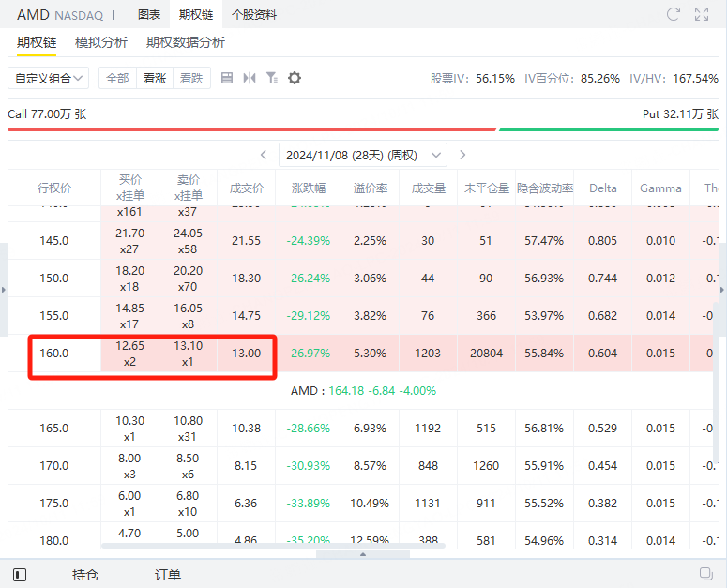The image size is (727, 588).
Task: Sort by 涨跌幅 column header
Action: [x=309, y=188]
